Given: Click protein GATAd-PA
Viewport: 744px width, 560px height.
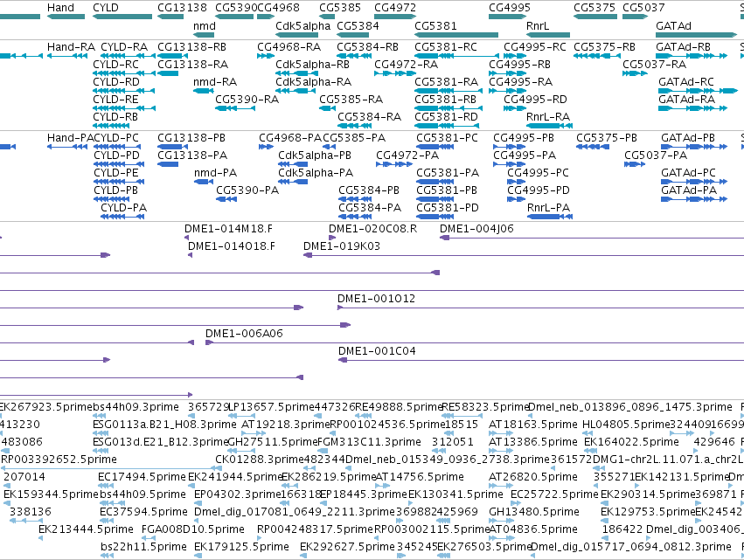Looking at the screenshot, I should [x=689, y=190].
